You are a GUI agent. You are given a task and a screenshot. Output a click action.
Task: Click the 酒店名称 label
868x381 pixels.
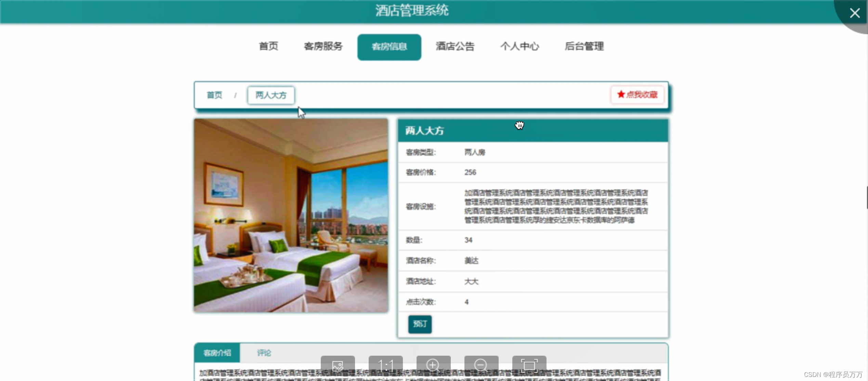pos(421,261)
